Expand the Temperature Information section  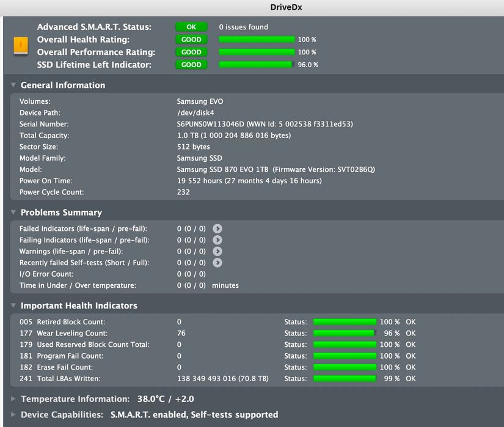click(x=13, y=399)
